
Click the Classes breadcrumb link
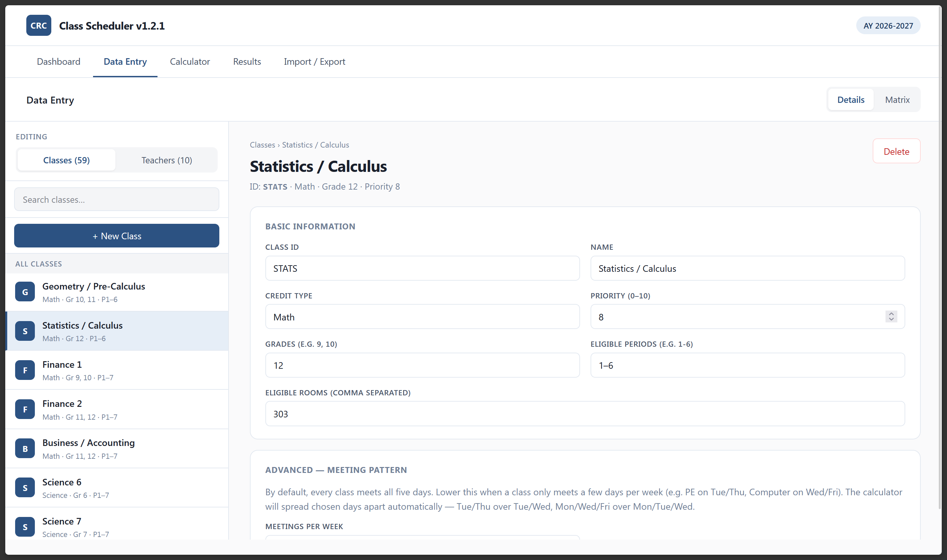pos(262,145)
